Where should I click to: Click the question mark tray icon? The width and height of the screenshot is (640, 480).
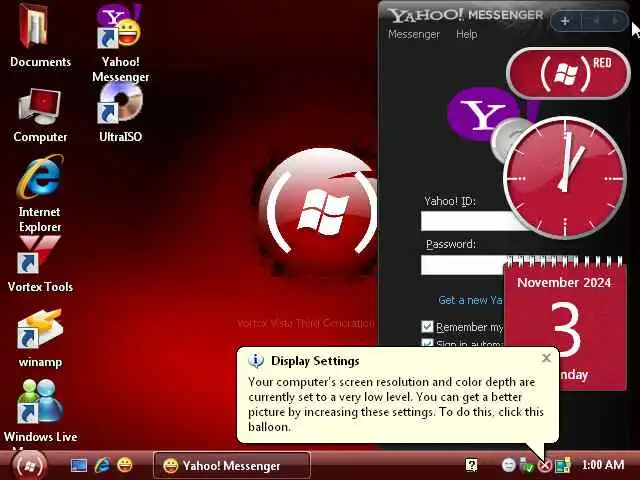(x=471, y=465)
